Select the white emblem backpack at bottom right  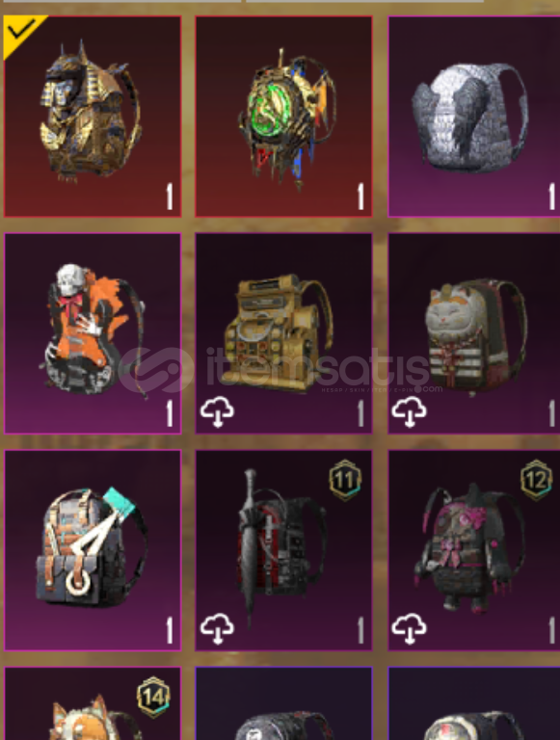474,703
